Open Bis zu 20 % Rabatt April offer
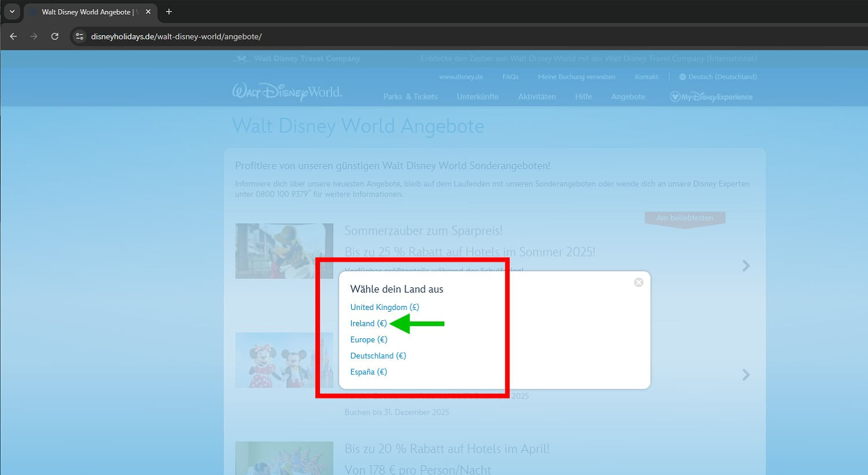This screenshot has height=475, width=868. coord(447,449)
